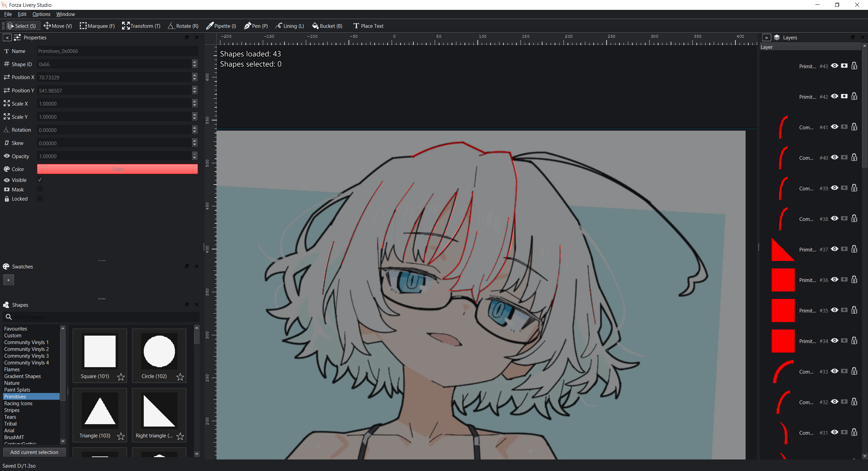868x471 pixels.
Task: Click the Scale X stepper arrows
Action: coord(195,103)
